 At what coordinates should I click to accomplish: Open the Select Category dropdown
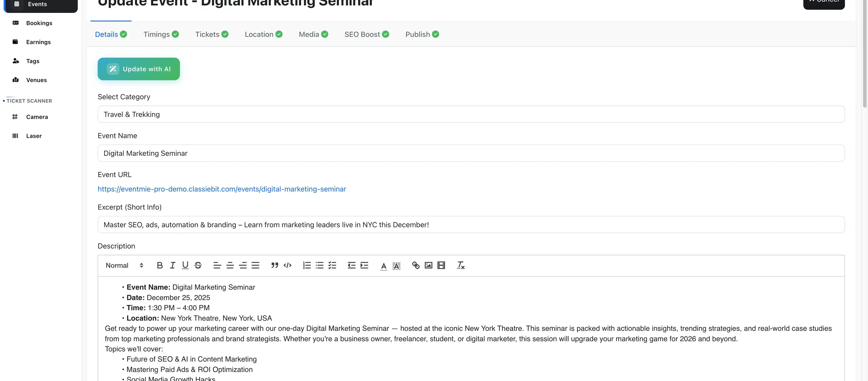click(471, 114)
